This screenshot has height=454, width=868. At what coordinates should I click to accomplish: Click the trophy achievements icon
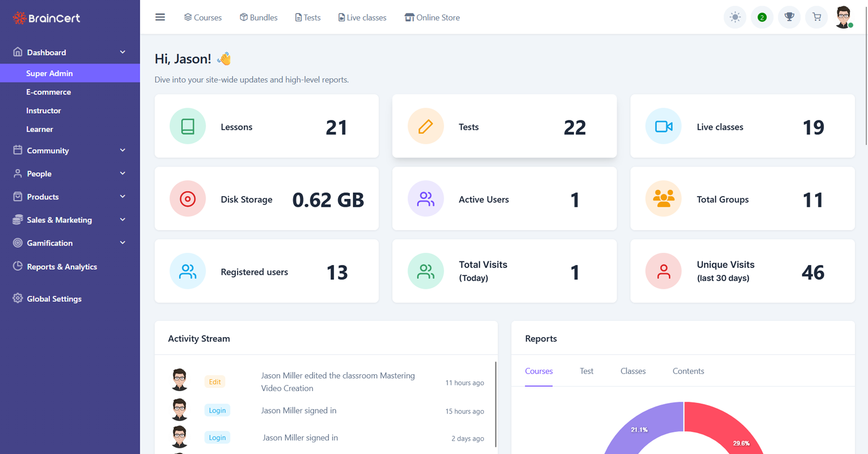pyautogui.click(x=789, y=17)
